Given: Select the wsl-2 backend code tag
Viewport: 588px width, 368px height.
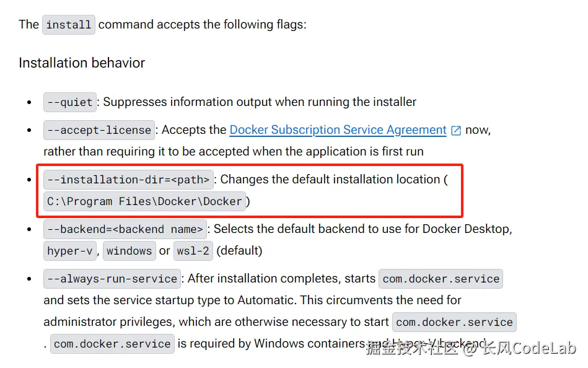Looking at the screenshot, I should coord(193,251).
